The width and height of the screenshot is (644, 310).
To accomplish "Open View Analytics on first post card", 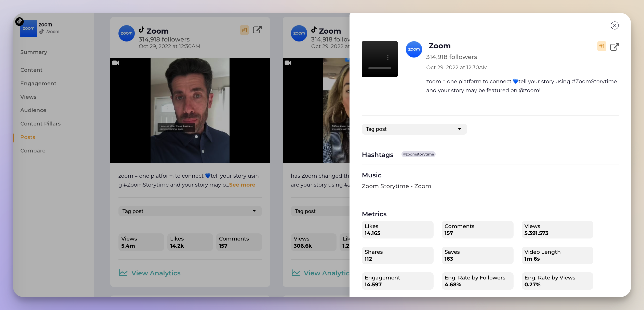I will (156, 273).
